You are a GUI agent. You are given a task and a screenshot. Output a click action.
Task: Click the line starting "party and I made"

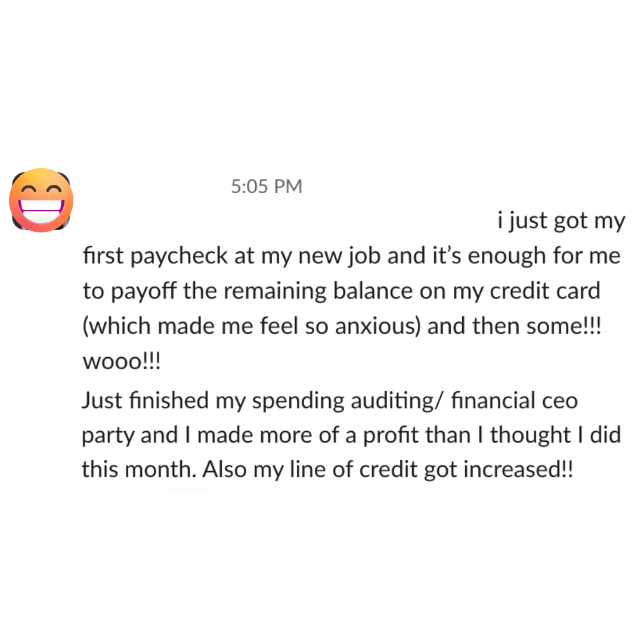coord(351,435)
